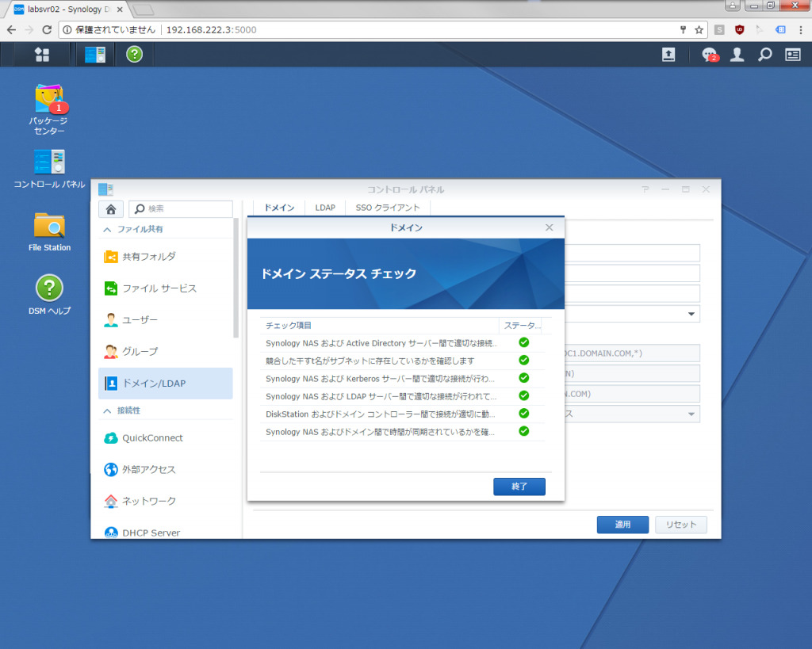812x649 pixels.
Task: Click the saved password key icon
Action: point(683,30)
